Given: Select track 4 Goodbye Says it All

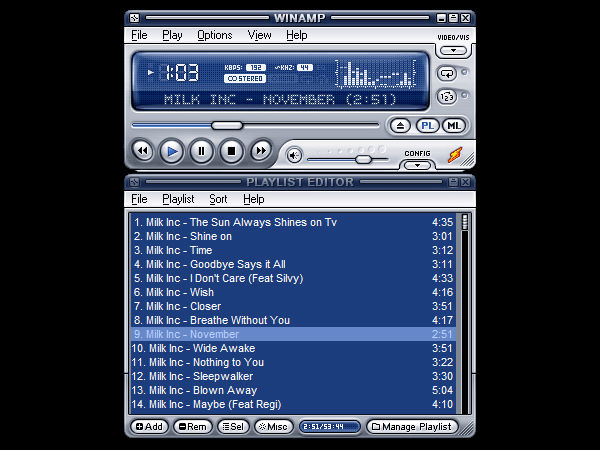Looking at the screenshot, I should [293, 264].
